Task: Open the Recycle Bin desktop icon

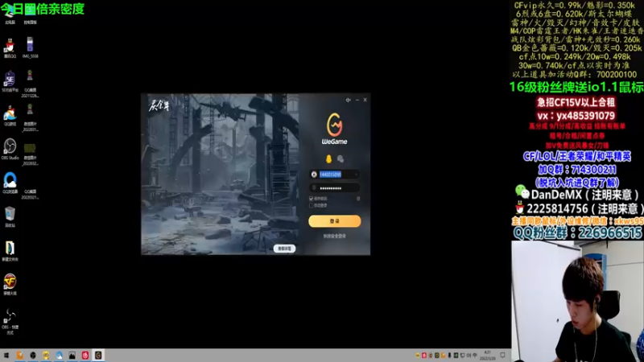Action: click(x=10, y=217)
